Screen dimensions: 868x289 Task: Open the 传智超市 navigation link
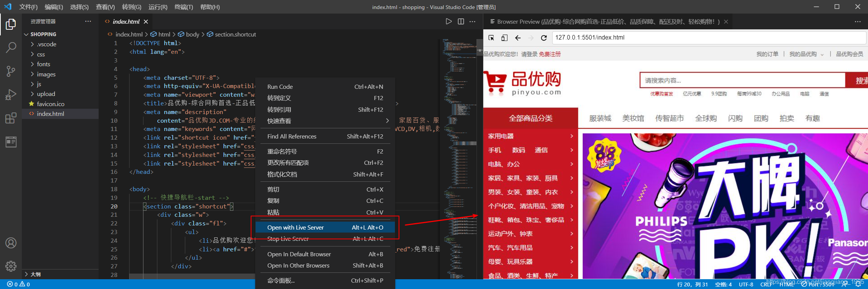point(669,118)
